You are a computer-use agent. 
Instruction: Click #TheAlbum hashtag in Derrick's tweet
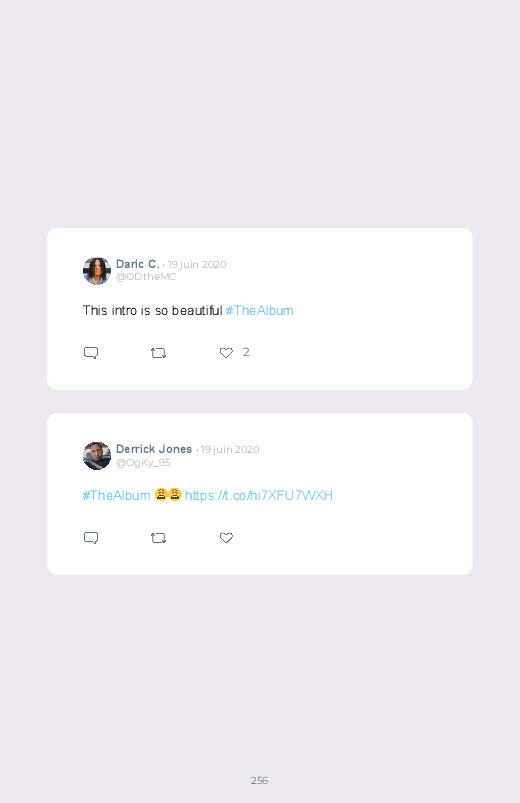click(x=116, y=495)
